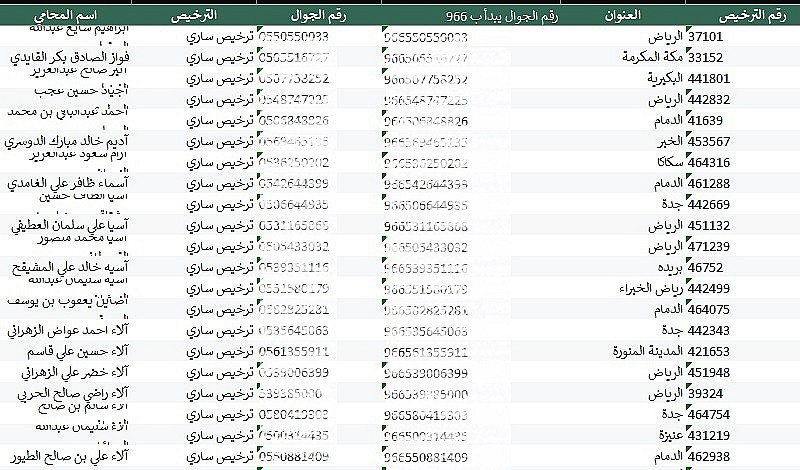Click lawyer name 'آلاء احمد عواض الزهراني'

click(x=68, y=330)
